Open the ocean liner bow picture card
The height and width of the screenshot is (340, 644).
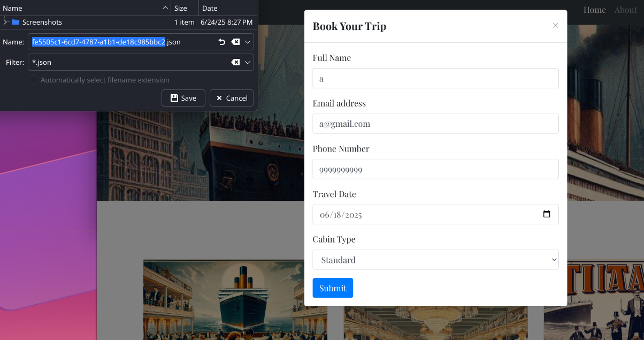[235, 300]
